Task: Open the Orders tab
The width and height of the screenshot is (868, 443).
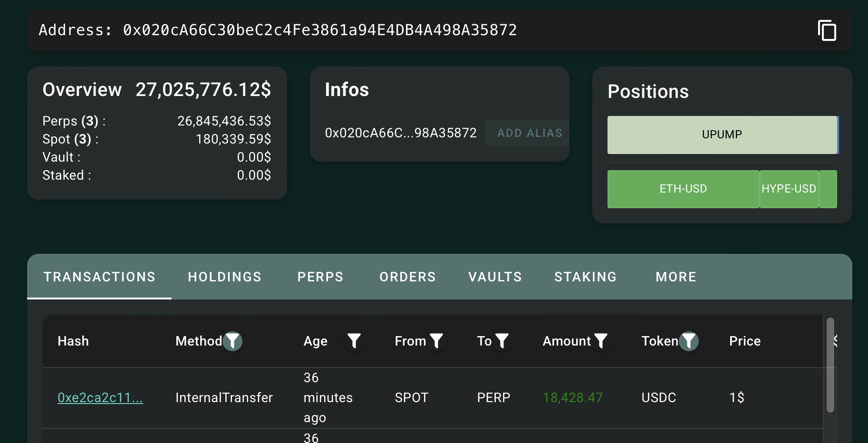Action: point(407,277)
